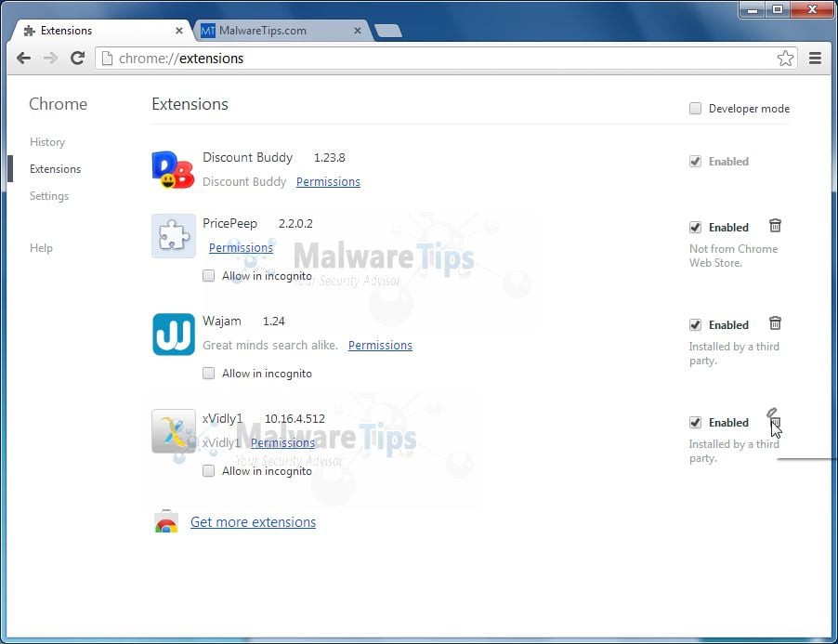Click the PricePeep puzzle piece icon

[x=174, y=236]
